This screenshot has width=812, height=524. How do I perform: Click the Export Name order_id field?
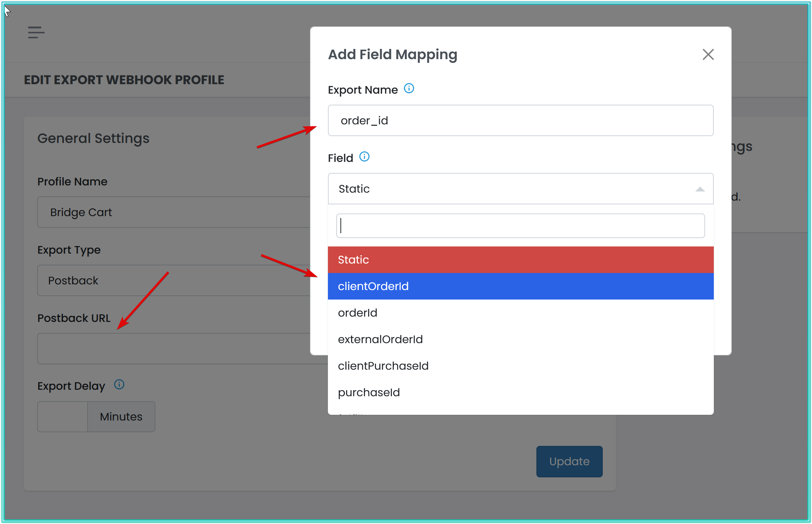pos(520,121)
